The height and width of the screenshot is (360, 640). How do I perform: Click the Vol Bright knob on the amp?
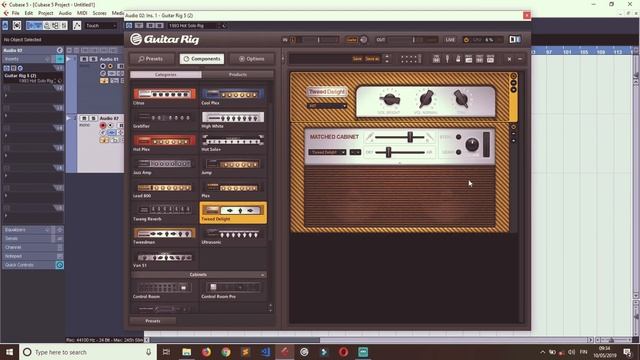coord(389,99)
